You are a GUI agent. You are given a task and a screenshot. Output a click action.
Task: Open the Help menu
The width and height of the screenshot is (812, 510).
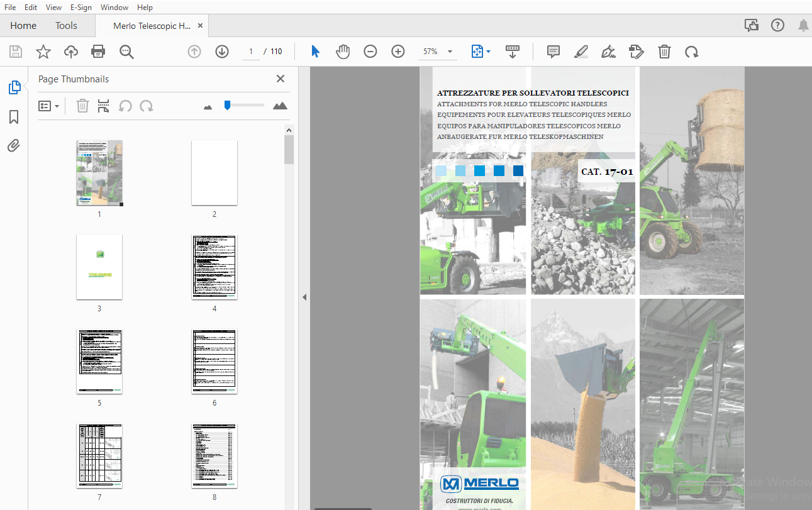click(x=145, y=8)
